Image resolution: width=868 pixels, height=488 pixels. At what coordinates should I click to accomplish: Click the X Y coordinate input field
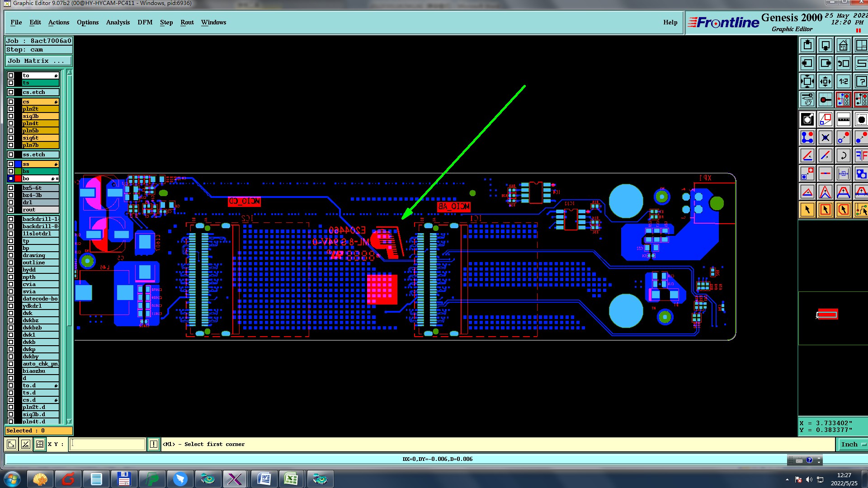[108, 444]
